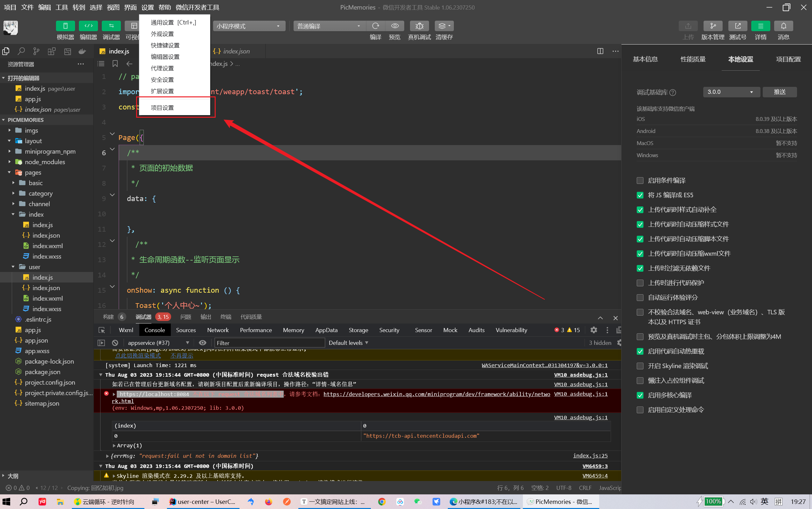Toggle auto-complete styles on upload

pyautogui.click(x=640, y=210)
